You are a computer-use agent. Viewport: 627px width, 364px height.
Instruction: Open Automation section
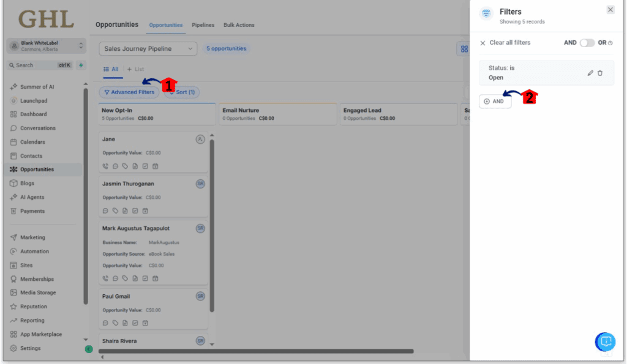pos(34,251)
